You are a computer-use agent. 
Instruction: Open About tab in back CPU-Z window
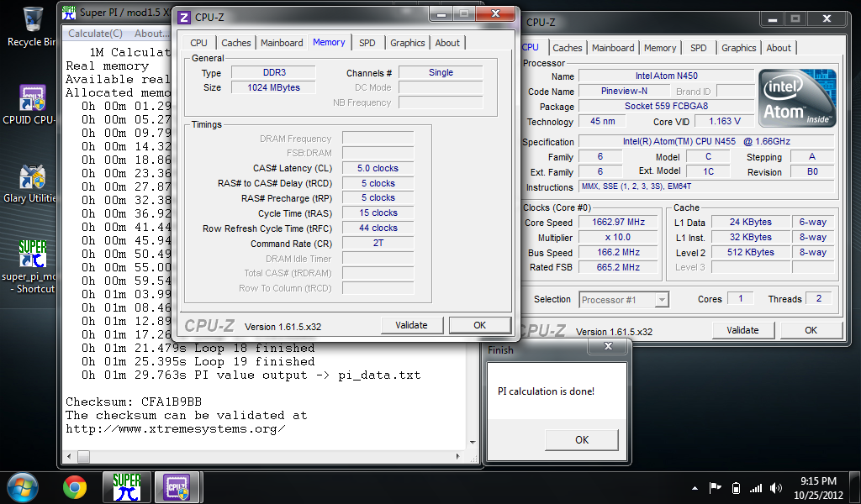[x=779, y=48]
